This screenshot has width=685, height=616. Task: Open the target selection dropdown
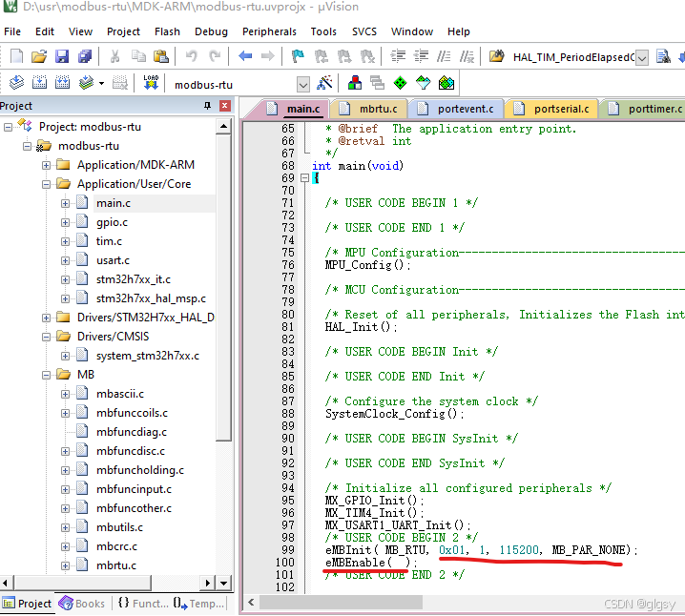click(303, 84)
